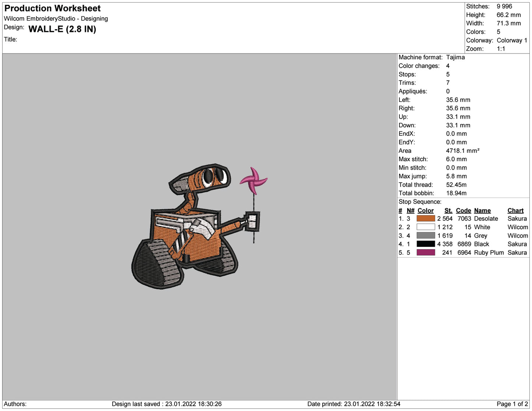Click the Machine format Tajima value
This screenshot has width=532, height=411.
point(455,57)
